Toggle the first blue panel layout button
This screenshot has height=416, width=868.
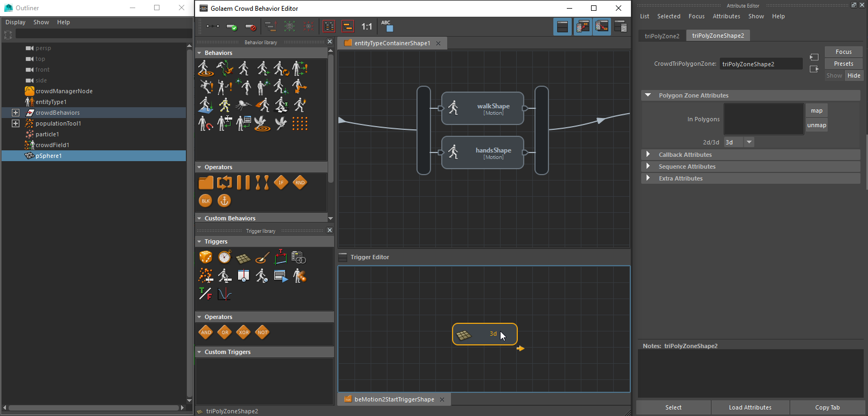(x=563, y=26)
